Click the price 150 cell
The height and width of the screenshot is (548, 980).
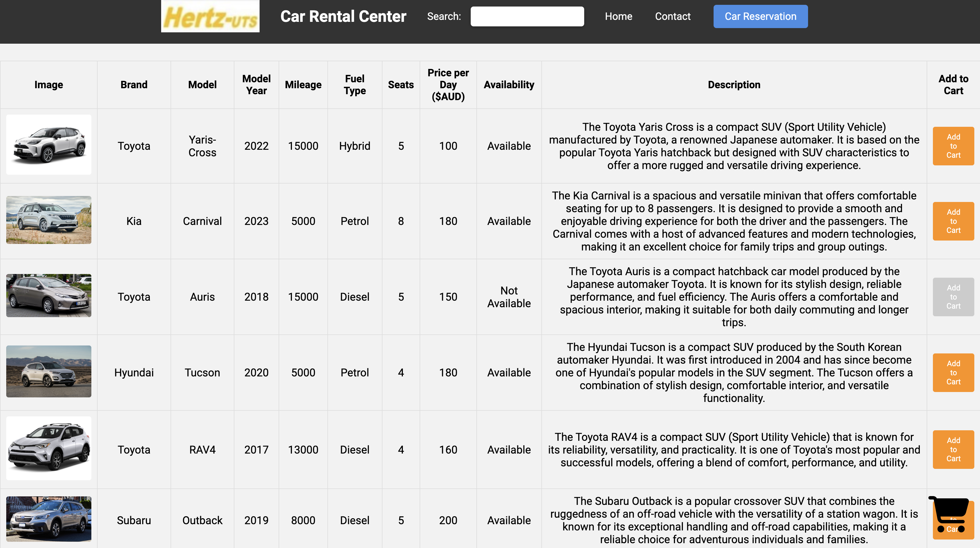[x=448, y=297]
